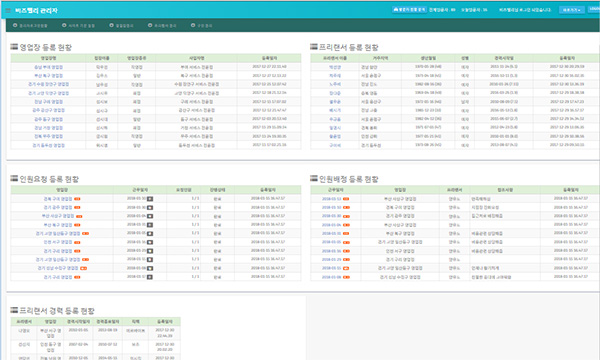Click the 동두천 서비스 전문점 business name cell
The image size is (600, 360).
197,145
